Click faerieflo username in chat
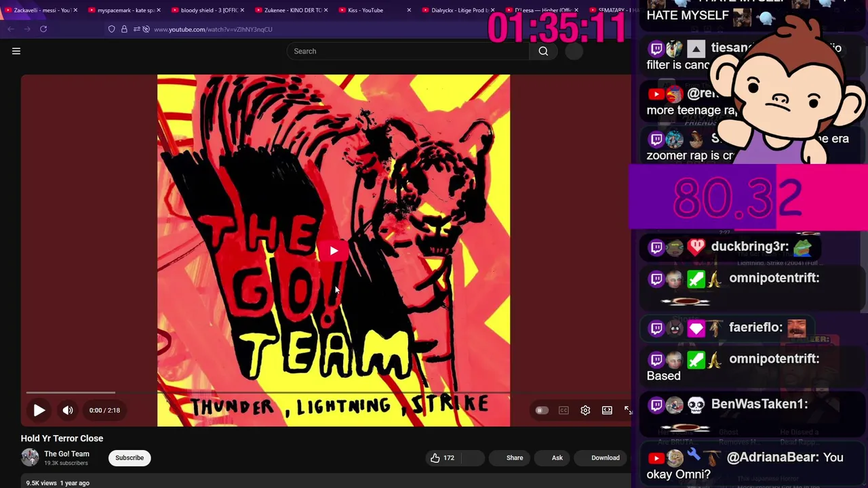 pyautogui.click(x=755, y=327)
